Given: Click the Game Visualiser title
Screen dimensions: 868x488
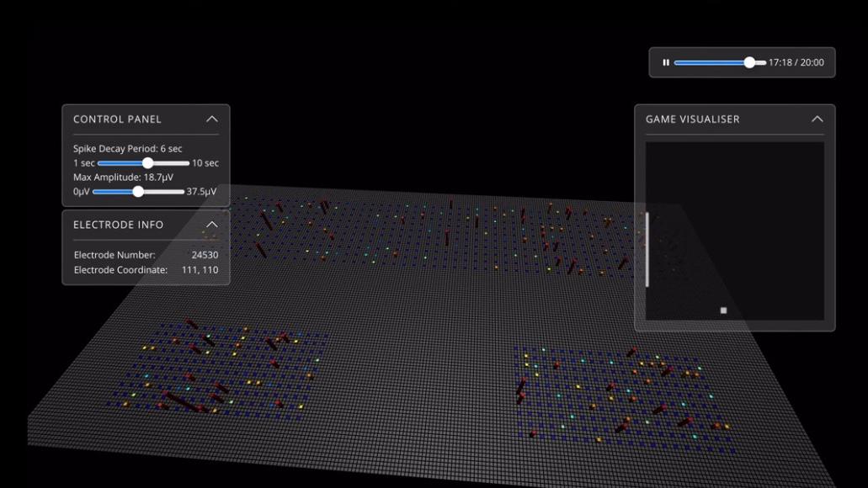Looking at the screenshot, I should [692, 119].
